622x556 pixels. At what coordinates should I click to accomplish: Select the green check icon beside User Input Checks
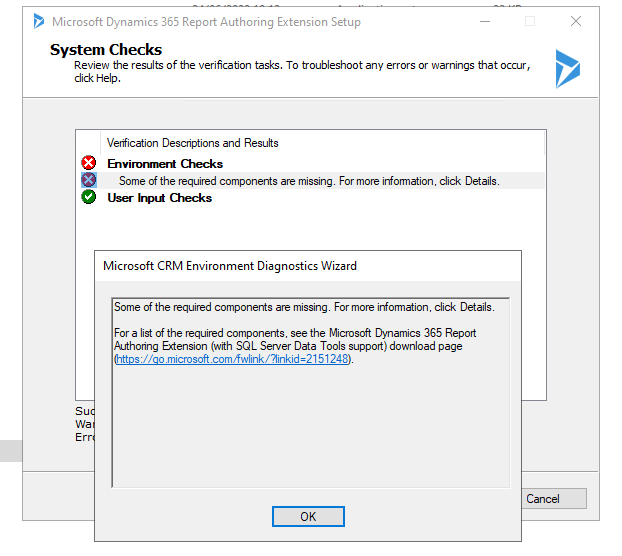89,197
